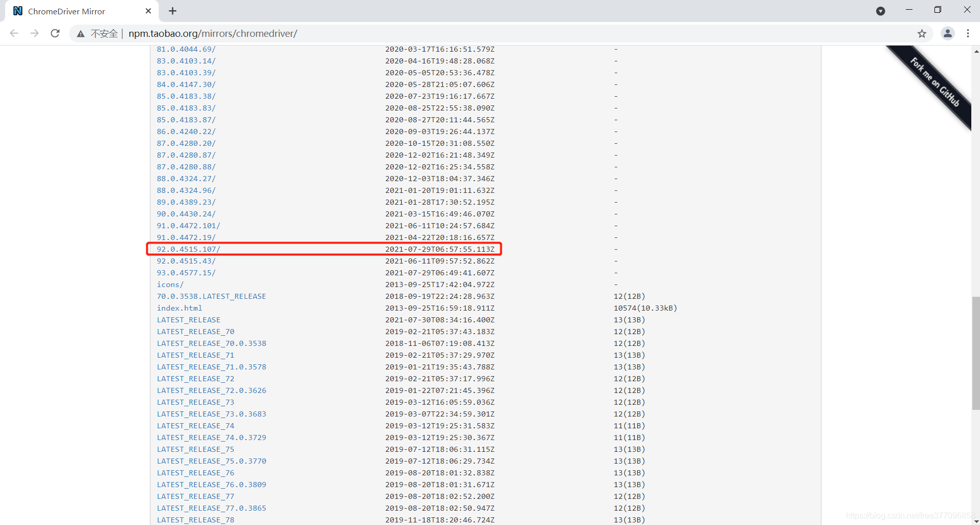Open the LATEST_RELEASE_71 file link
This screenshot has width=980, height=525.
point(195,355)
